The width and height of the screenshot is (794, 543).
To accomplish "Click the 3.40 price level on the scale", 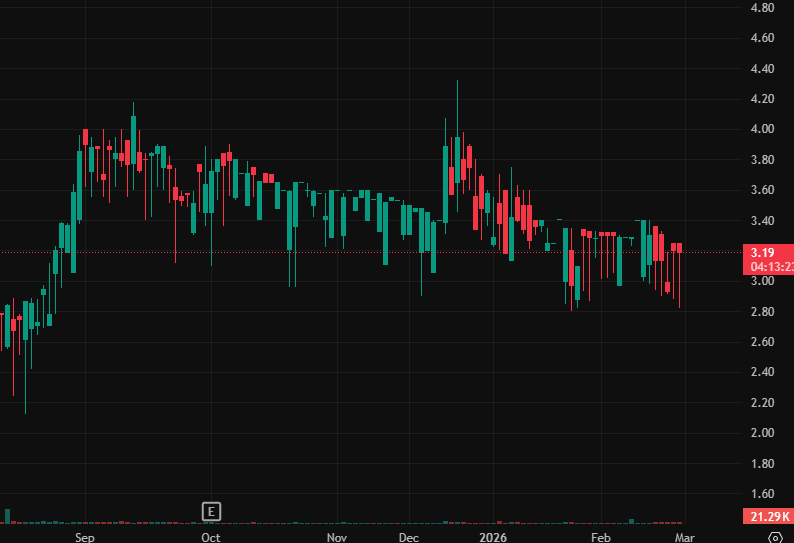I will click(762, 220).
